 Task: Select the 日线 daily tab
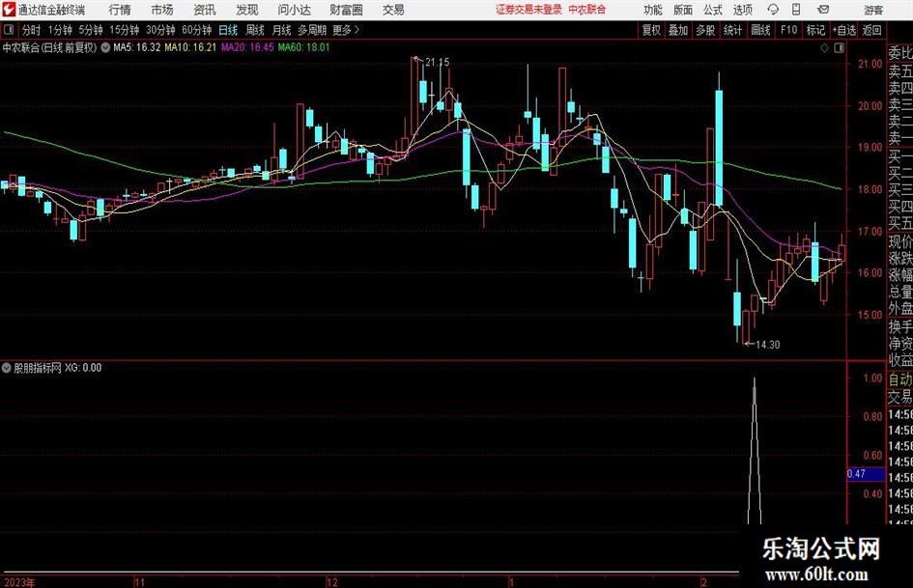click(x=228, y=30)
